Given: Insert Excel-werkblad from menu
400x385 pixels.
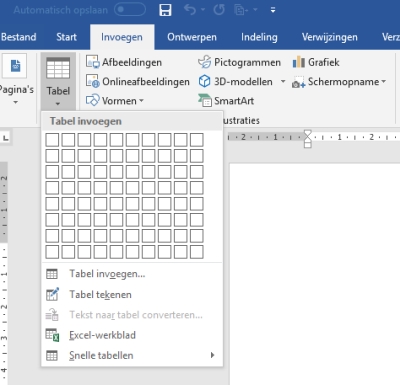Looking at the screenshot, I should 132,335.
